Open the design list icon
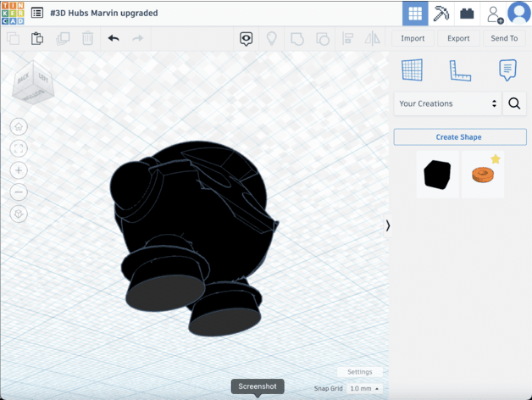 click(37, 13)
